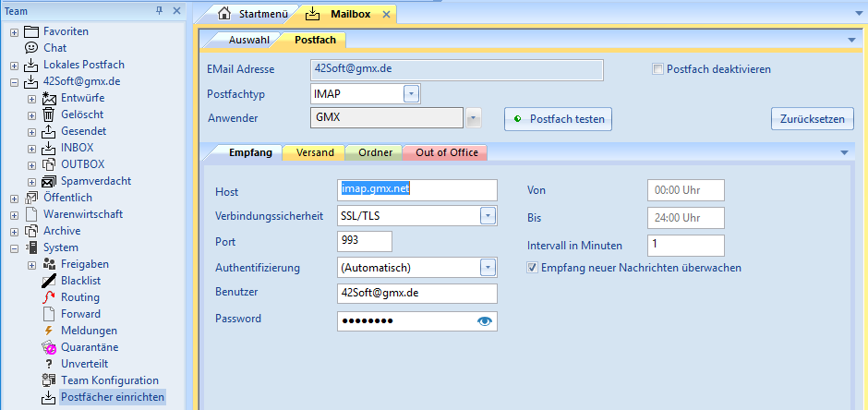Open the Postfachtyp IMAP dropdown
868x410 pixels.
point(411,94)
